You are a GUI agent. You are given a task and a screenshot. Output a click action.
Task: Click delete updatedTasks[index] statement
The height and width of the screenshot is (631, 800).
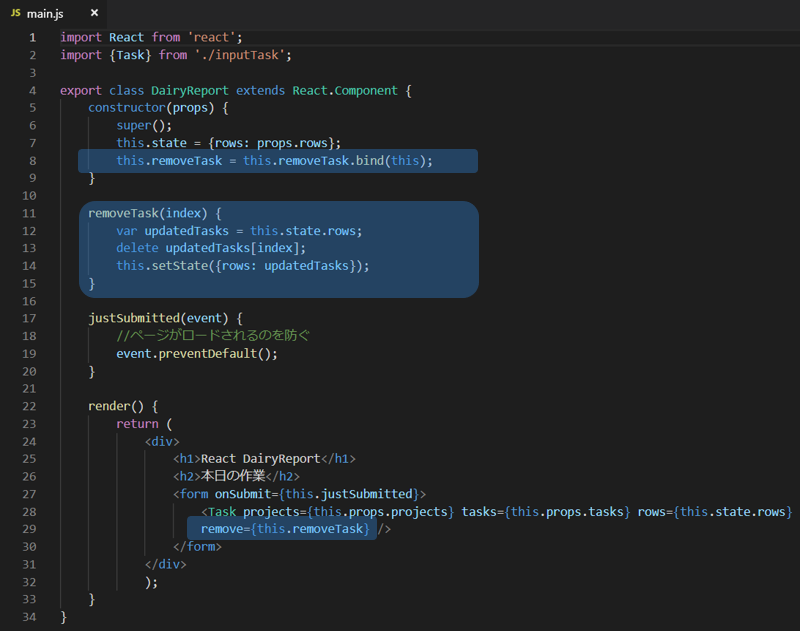click(211, 248)
